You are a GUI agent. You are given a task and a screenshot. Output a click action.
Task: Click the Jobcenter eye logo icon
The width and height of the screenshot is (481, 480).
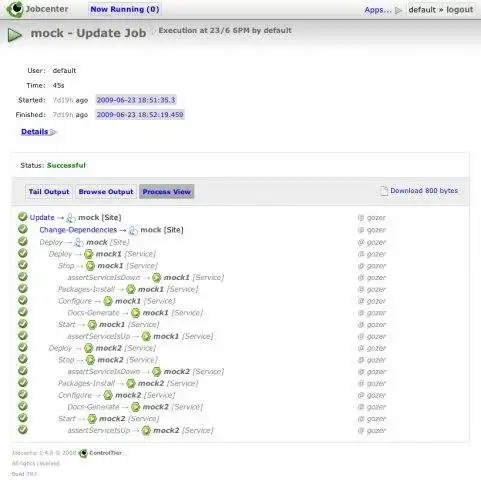click(15, 9)
